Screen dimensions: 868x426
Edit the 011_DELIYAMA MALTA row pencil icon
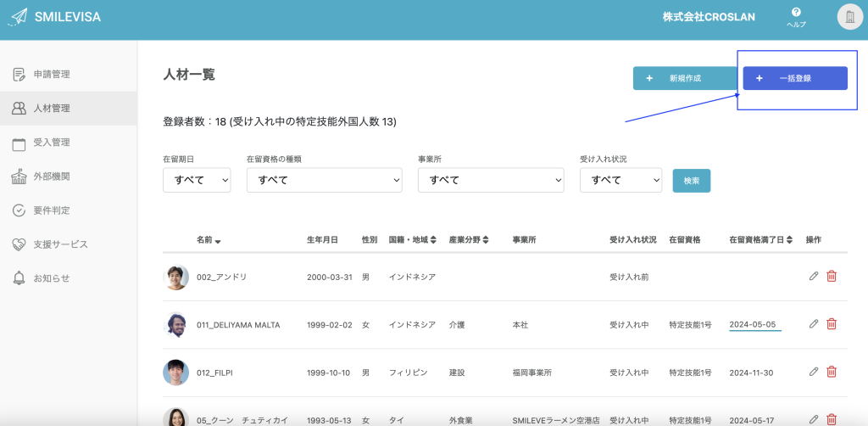(813, 323)
